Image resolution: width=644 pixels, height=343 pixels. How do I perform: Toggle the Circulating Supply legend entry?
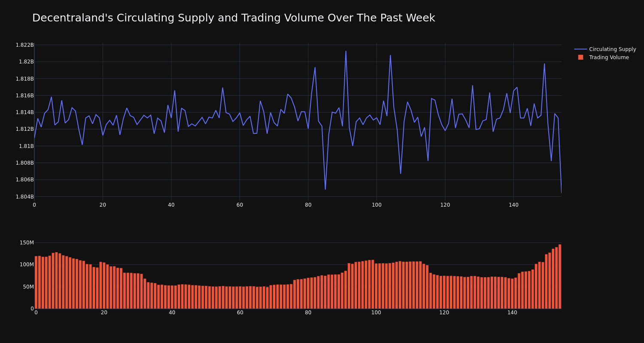[x=605, y=49]
